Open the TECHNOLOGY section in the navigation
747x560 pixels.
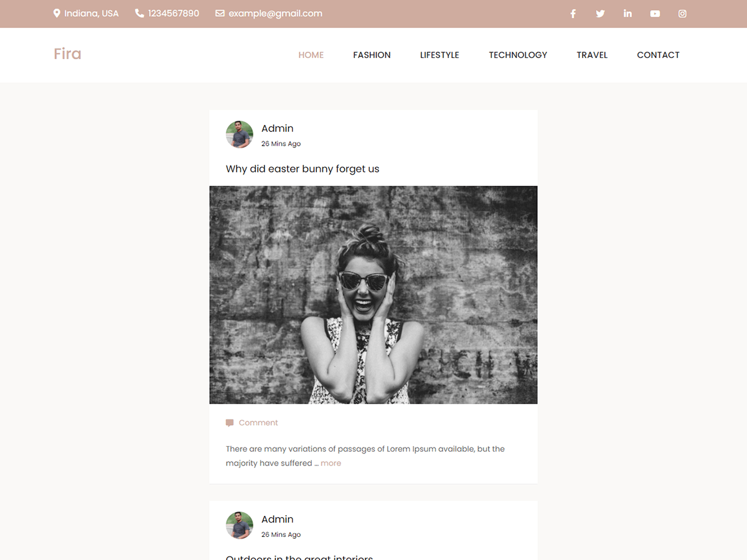pyautogui.click(x=518, y=55)
